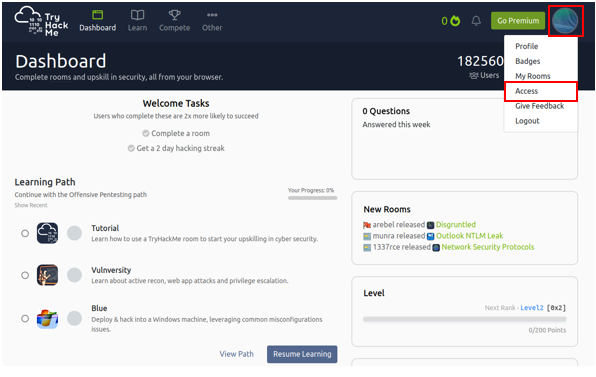Click the Users count icon

tap(474, 76)
